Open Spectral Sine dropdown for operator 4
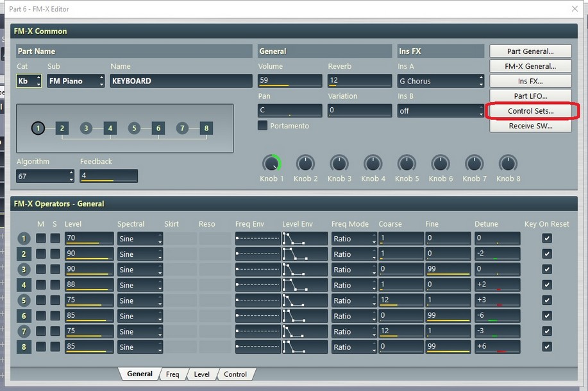This screenshot has height=391, width=588. tap(140, 285)
